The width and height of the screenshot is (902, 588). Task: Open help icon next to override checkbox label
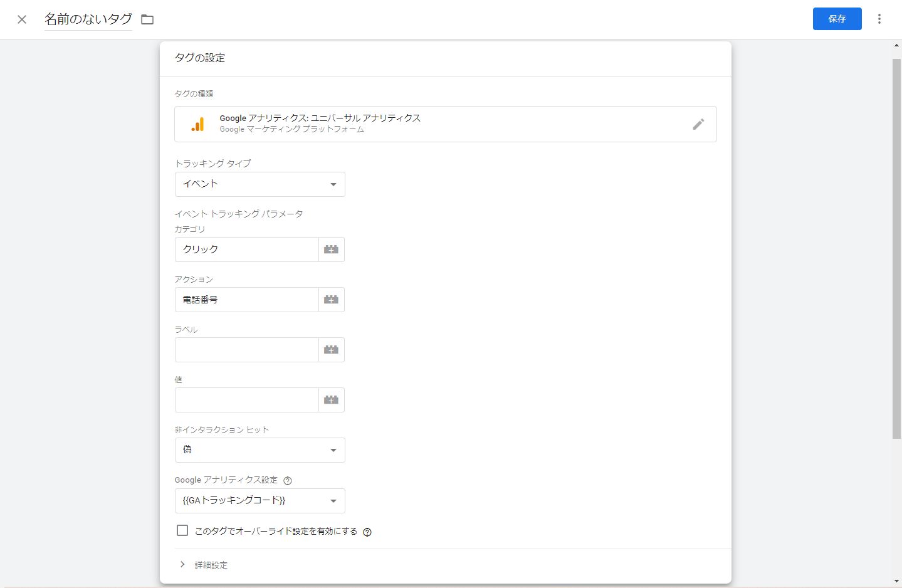tap(367, 532)
